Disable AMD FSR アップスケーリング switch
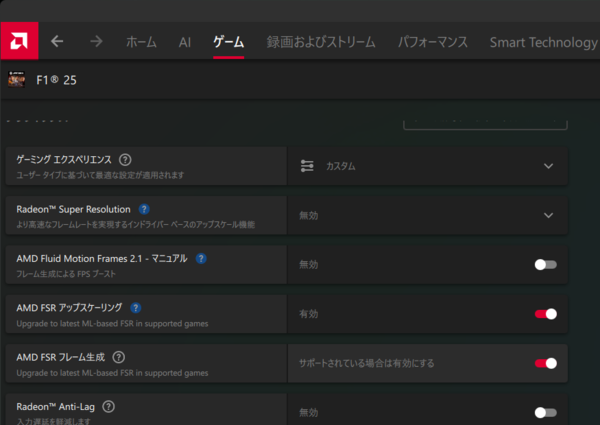Screen dimensions: 600x425 coord(546,314)
